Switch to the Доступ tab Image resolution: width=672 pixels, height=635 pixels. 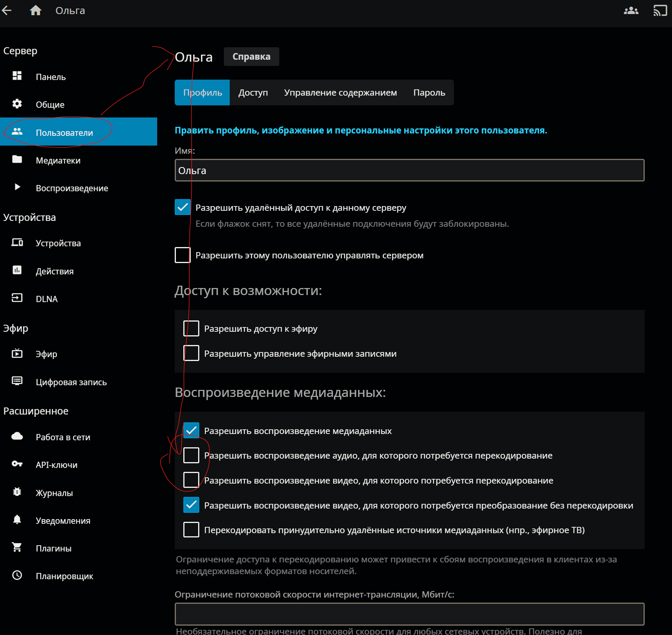coord(253,92)
